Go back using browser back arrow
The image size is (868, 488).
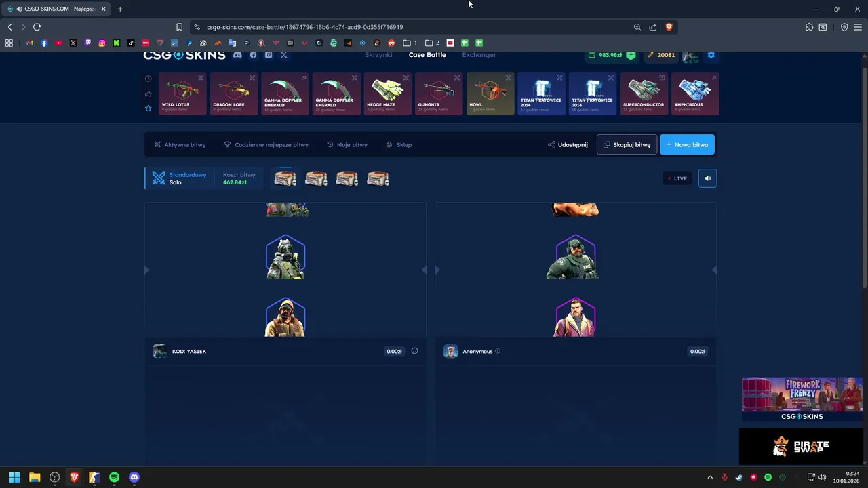[x=9, y=27]
